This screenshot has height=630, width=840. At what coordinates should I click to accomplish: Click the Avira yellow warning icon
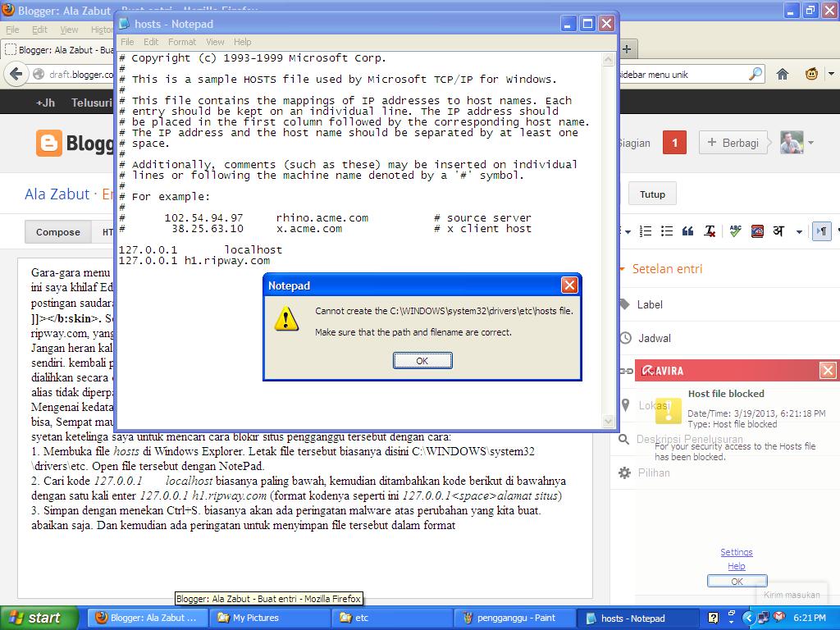click(668, 411)
